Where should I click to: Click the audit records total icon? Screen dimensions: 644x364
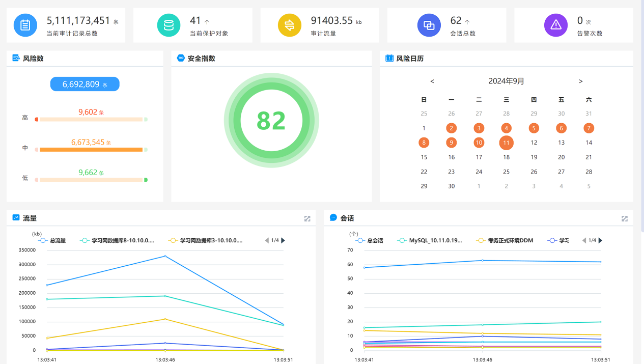(25, 25)
